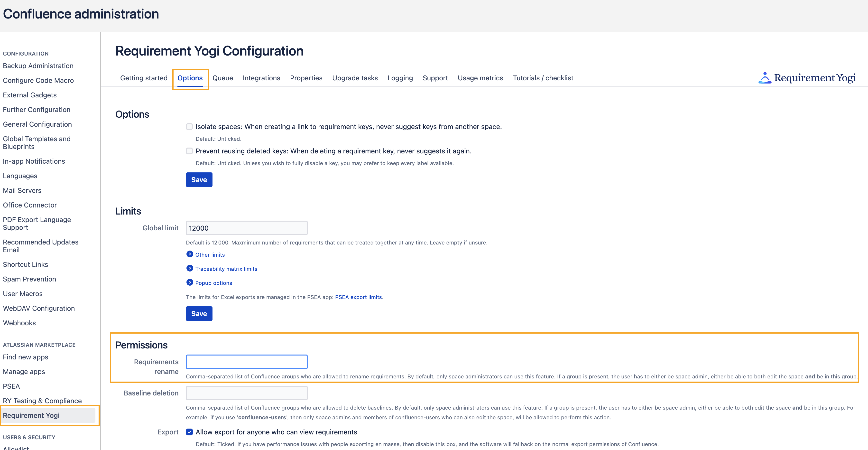Open the Tutorials / checklist tab

click(x=543, y=78)
